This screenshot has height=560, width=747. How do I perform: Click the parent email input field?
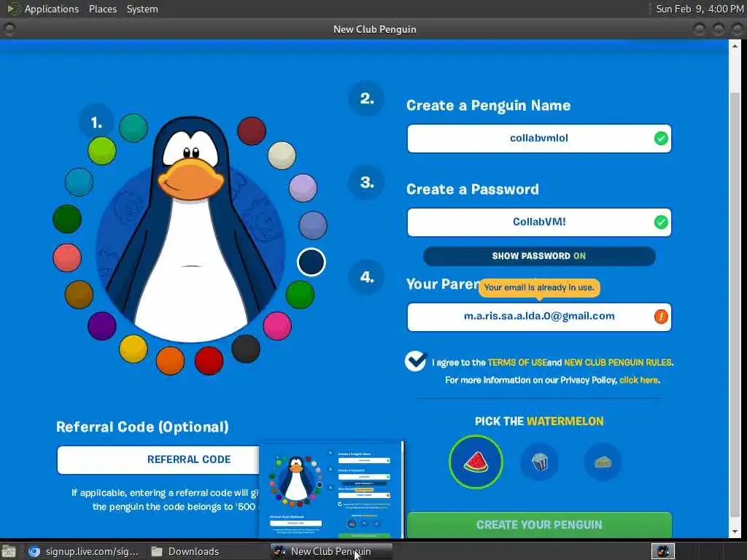pyautogui.click(x=539, y=316)
